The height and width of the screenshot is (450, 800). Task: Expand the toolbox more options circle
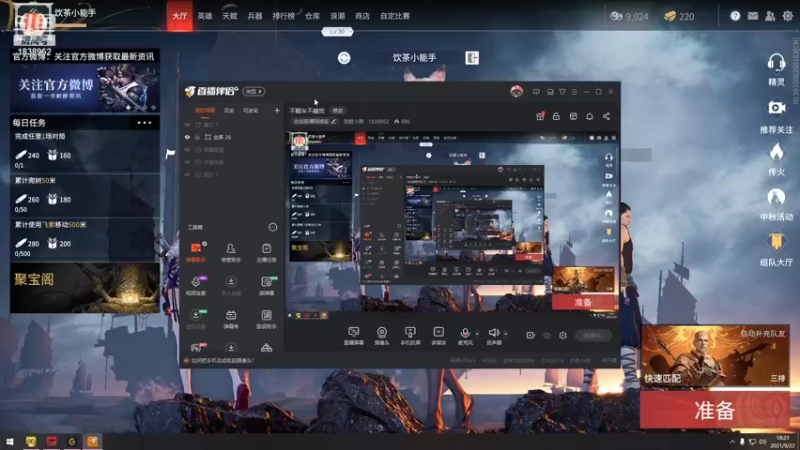273,227
